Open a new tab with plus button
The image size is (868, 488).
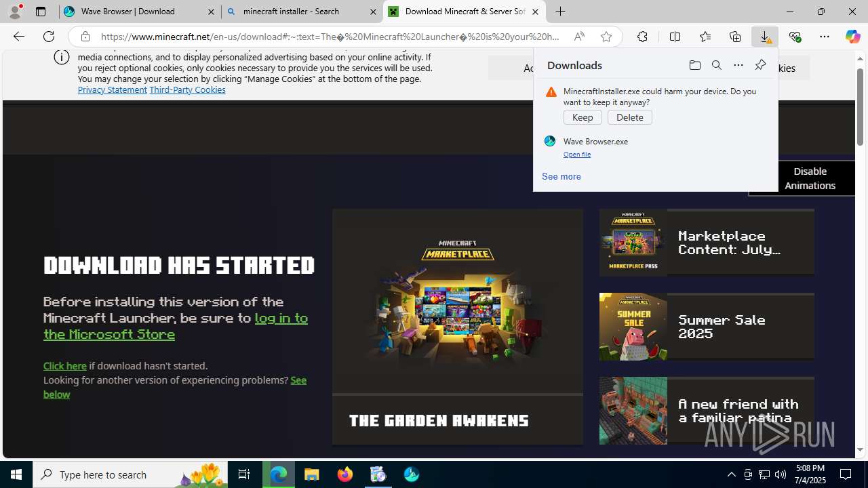pos(560,12)
